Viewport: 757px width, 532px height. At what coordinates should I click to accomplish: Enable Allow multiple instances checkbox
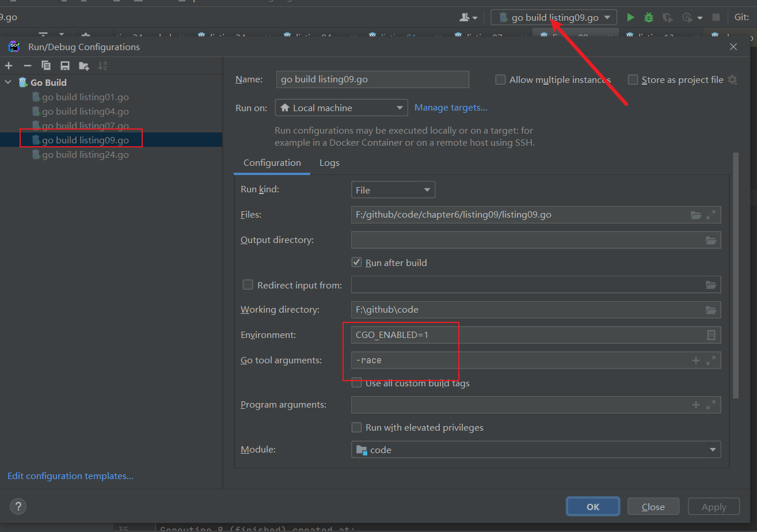(501, 80)
